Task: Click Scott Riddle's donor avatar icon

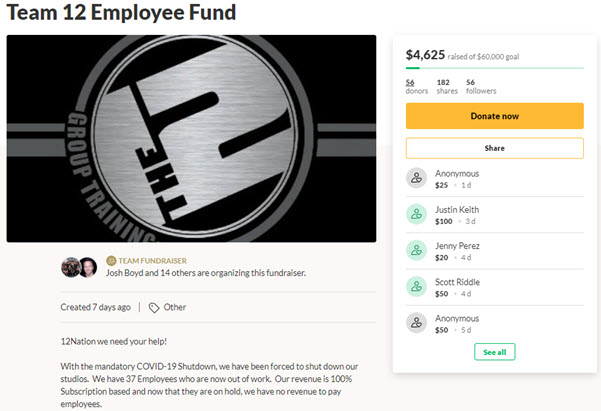Action: (x=417, y=287)
